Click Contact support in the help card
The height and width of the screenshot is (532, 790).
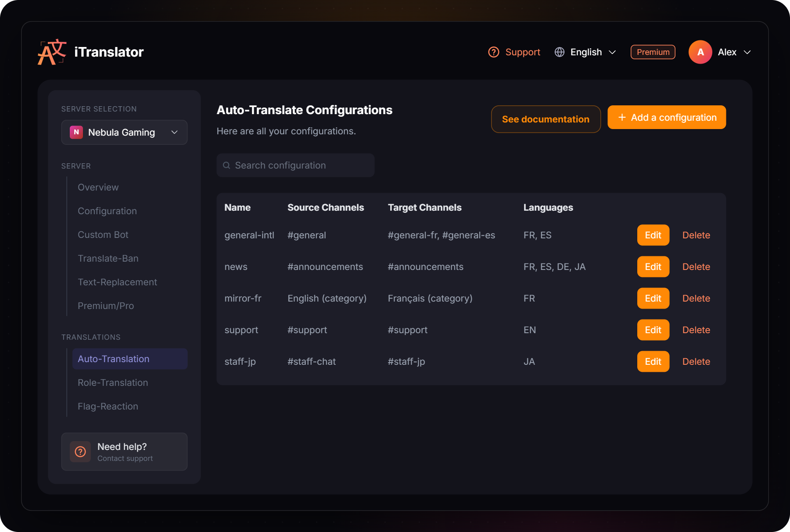(125, 458)
